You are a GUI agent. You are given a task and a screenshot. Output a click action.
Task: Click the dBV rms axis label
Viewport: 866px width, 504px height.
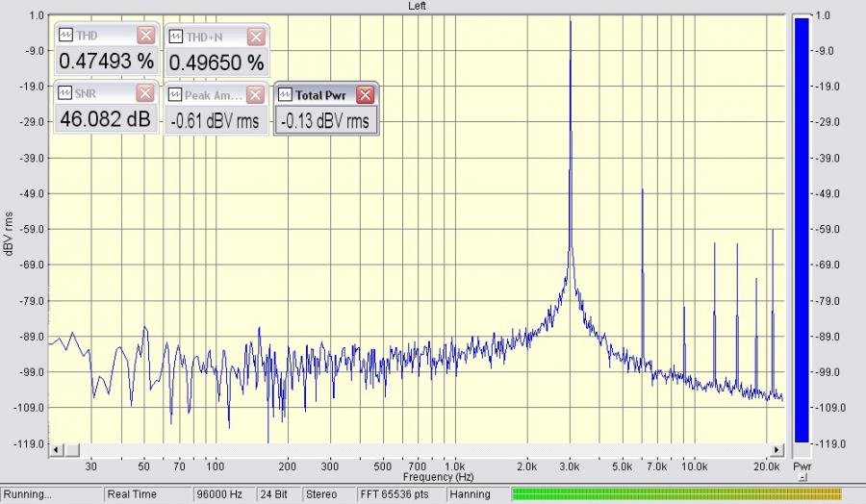click(8, 233)
